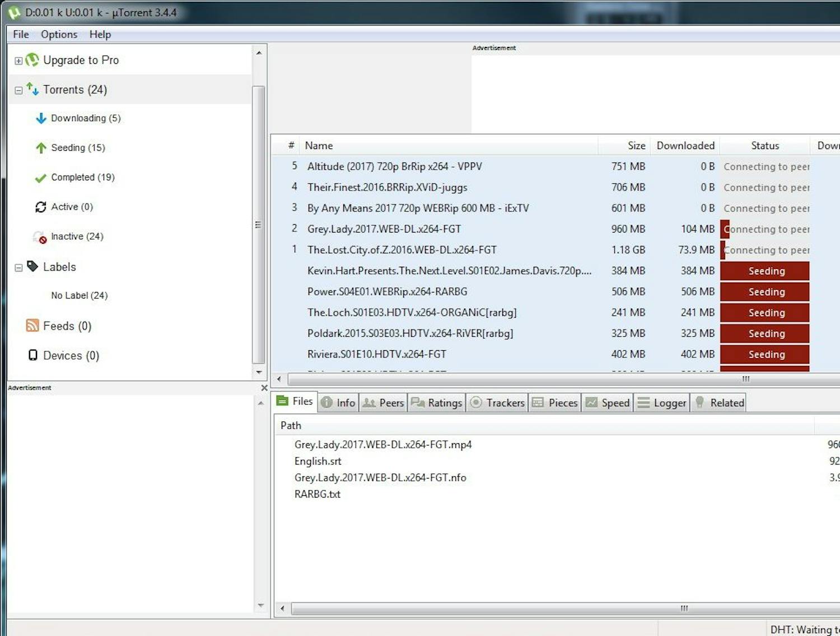840x636 pixels.
Task: Click the Seeding green arrow icon
Action: (x=40, y=148)
